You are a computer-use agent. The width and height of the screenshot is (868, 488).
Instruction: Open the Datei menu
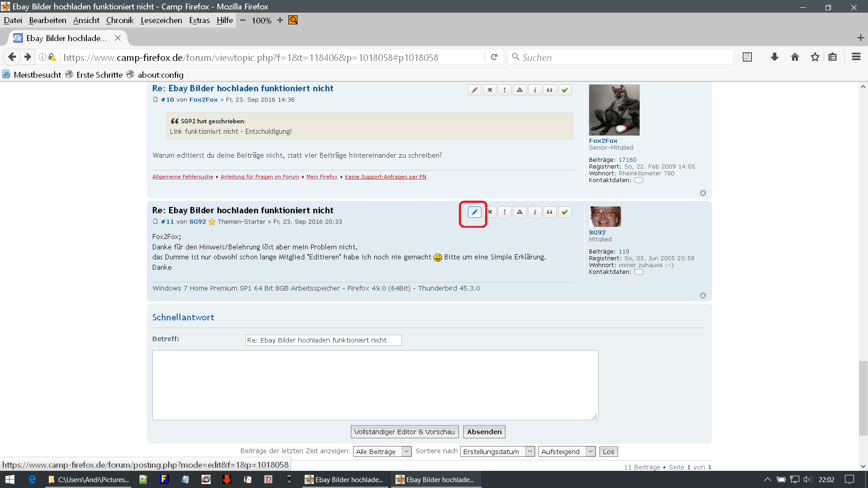(x=13, y=20)
